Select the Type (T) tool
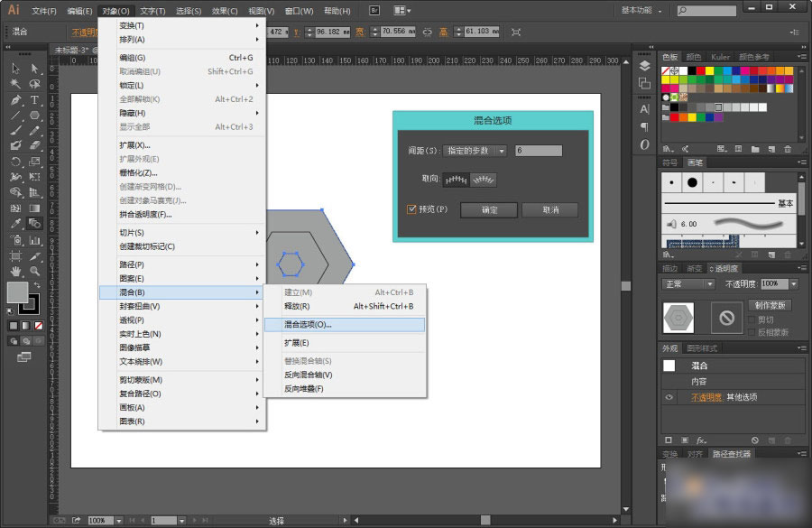The width and height of the screenshot is (812, 528). [x=34, y=100]
